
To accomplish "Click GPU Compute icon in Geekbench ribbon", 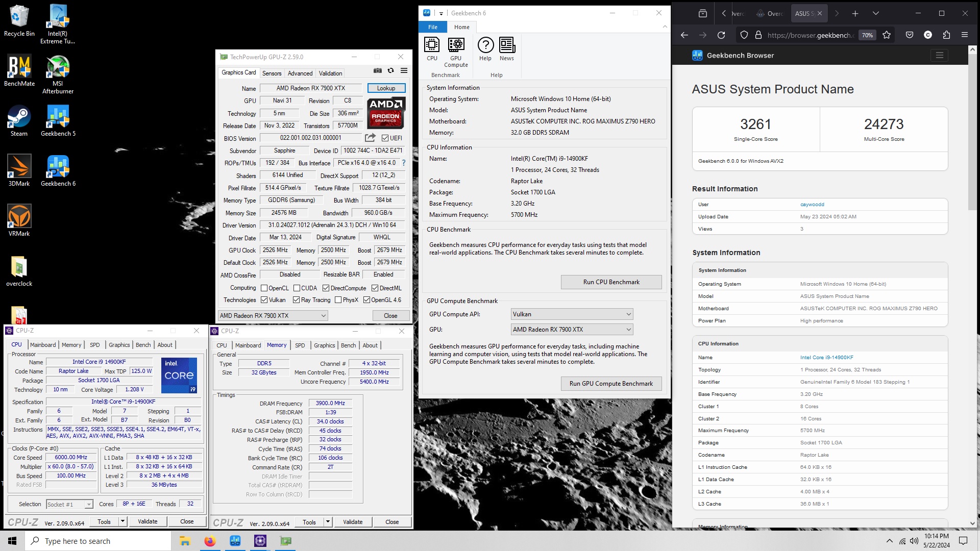I will pyautogui.click(x=456, y=52).
